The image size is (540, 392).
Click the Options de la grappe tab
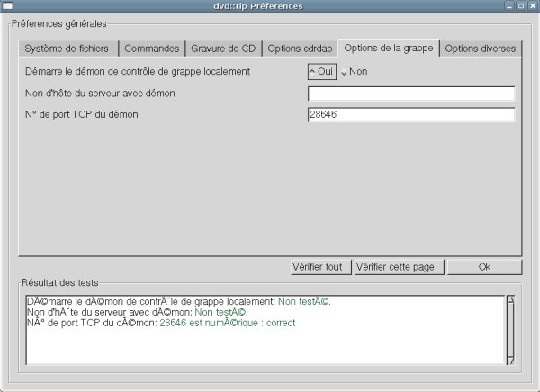coord(389,48)
